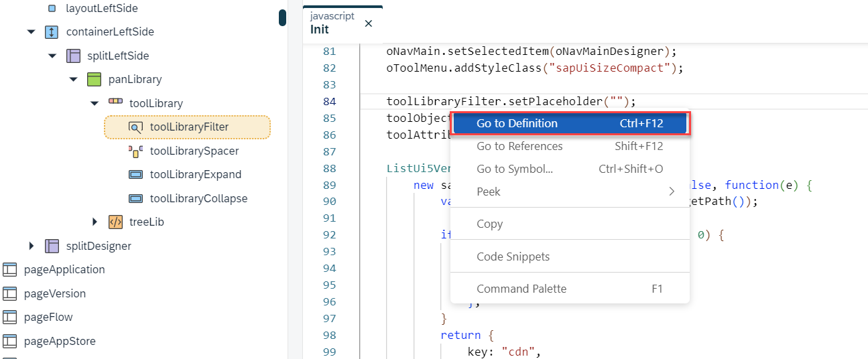Select the pageApplication tree label
868x359 pixels.
click(64, 269)
